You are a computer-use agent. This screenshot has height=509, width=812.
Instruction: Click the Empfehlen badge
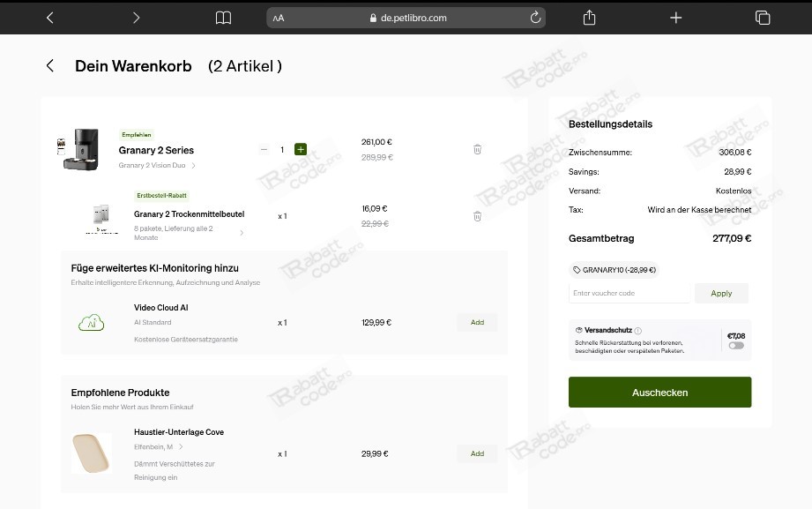[x=136, y=135]
